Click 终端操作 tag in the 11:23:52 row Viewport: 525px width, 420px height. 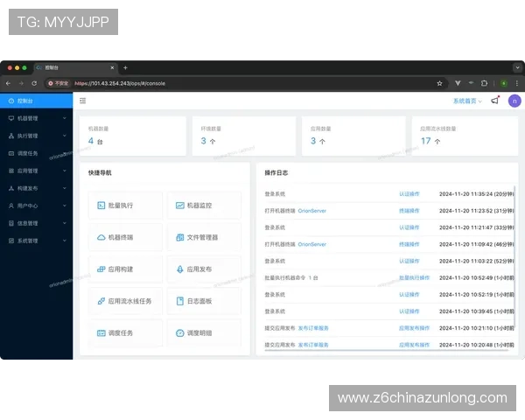click(409, 211)
